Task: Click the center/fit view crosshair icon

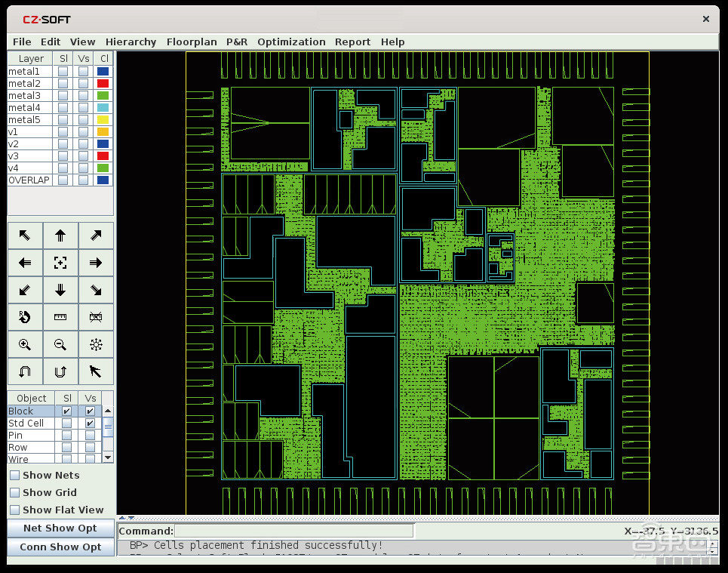Action: [60, 263]
